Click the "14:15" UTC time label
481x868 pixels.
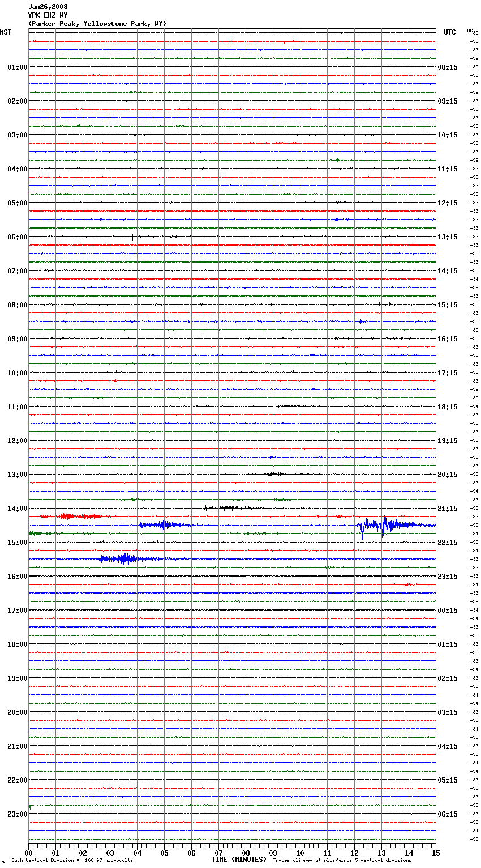(448, 271)
